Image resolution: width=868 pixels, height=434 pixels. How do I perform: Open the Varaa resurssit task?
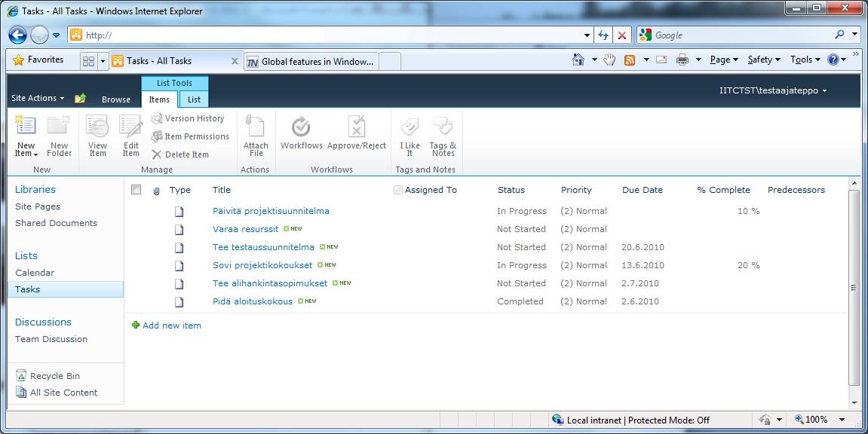245,229
